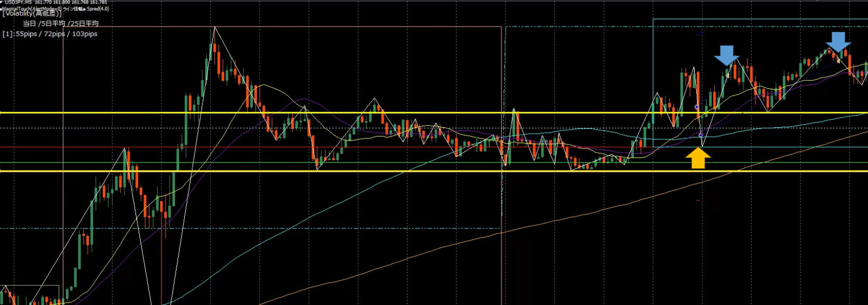Select the left blue down arrow
Screen dimensions: 868x305
pos(726,55)
